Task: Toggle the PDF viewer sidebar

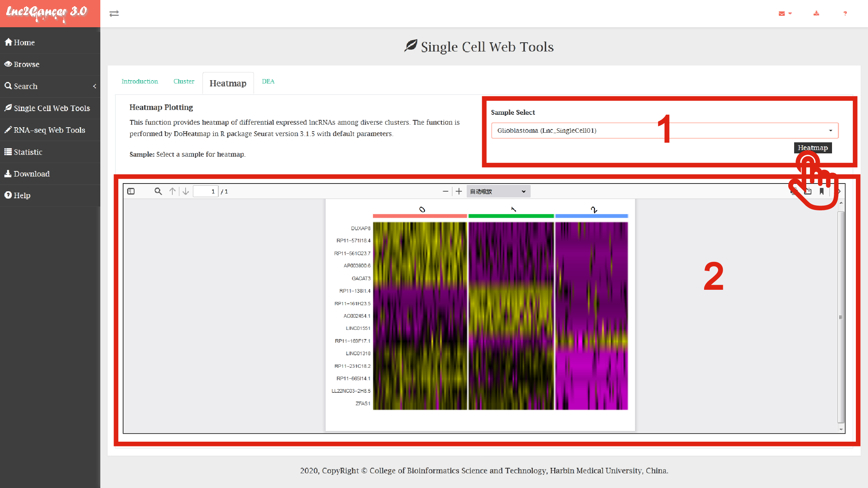Action: pyautogui.click(x=131, y=191)
